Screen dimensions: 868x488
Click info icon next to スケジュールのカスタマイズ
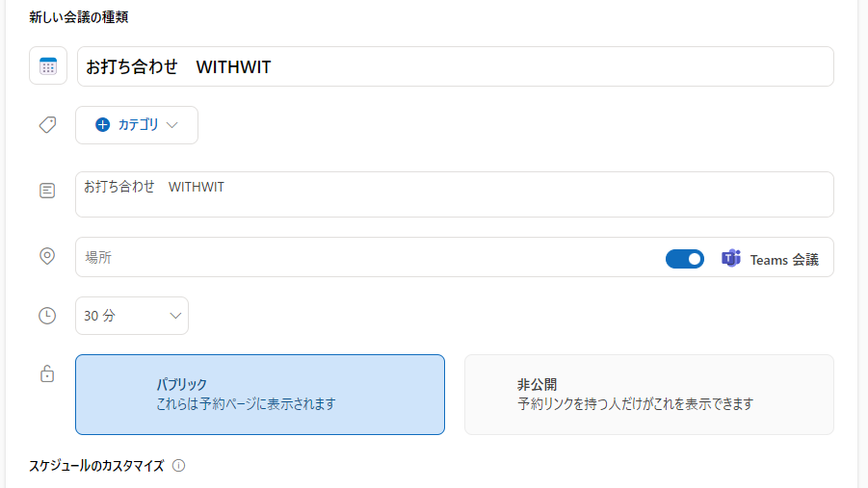tap(178, 466)
